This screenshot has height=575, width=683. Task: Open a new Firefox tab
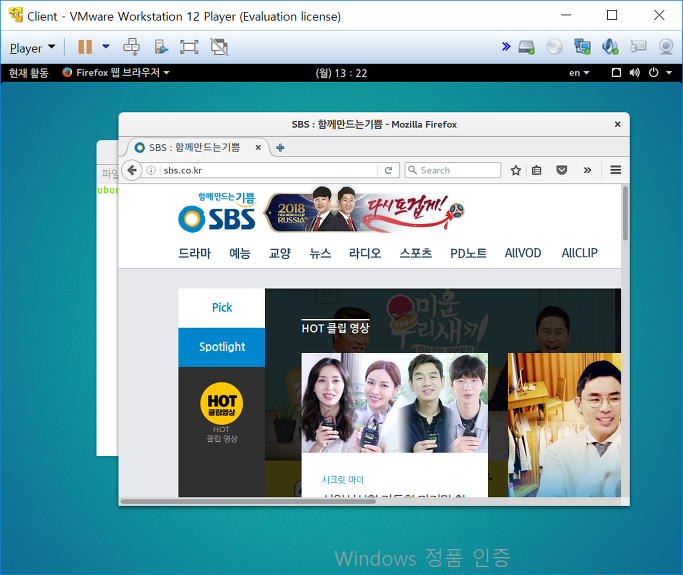[280, 147]
